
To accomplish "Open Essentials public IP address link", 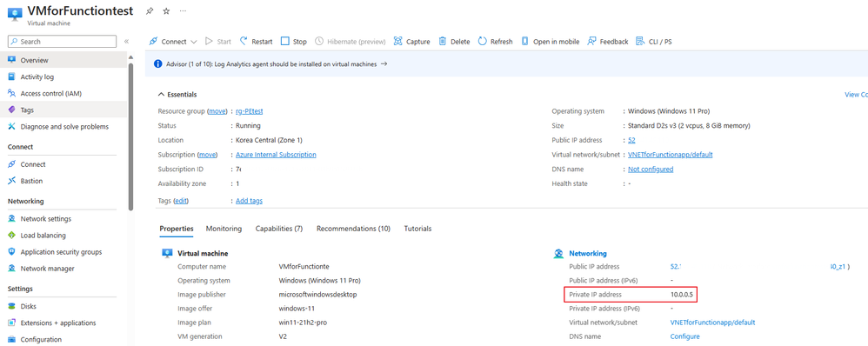I will click(x=631, y=140).
